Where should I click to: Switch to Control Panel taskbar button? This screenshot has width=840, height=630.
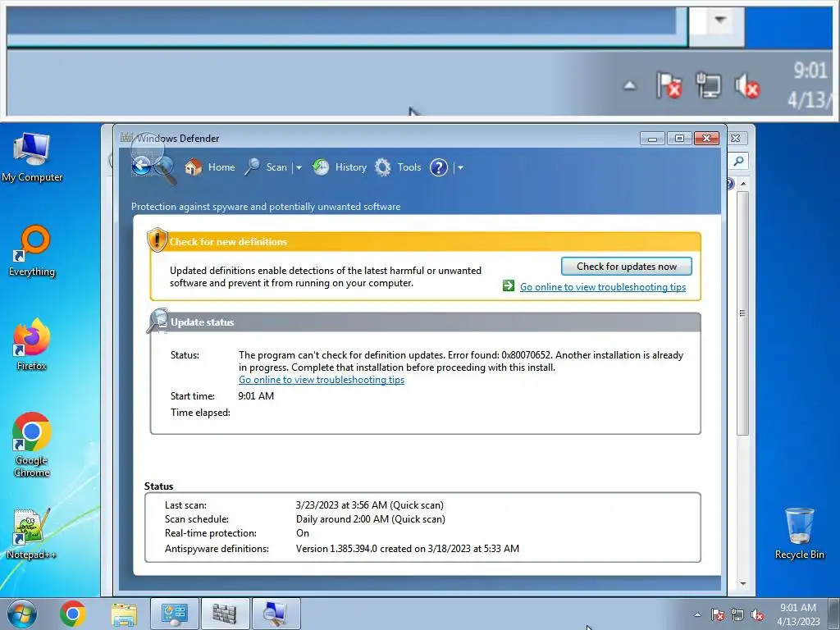174,614
